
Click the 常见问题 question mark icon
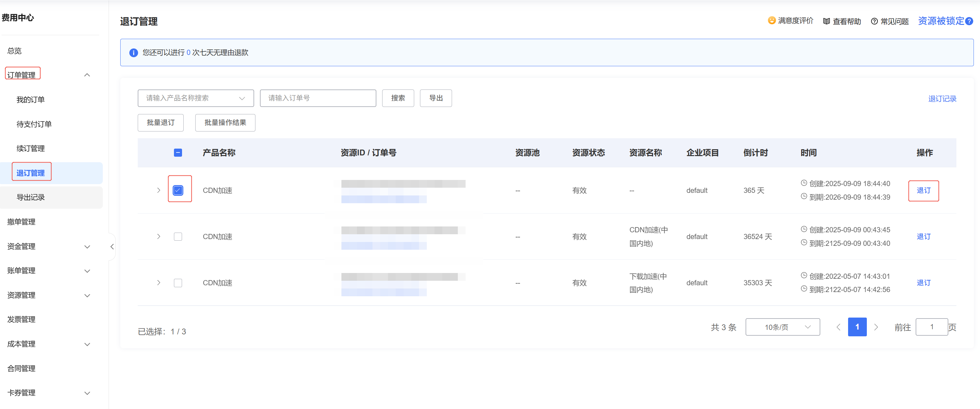(x=874, y=21)
